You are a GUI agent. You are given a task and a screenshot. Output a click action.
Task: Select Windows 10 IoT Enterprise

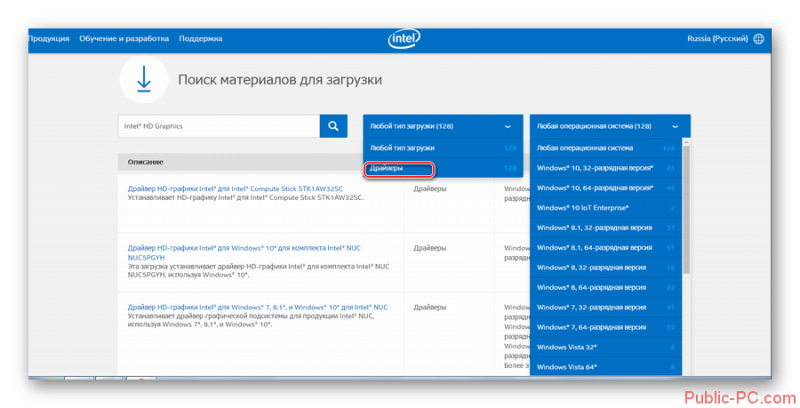606,208
